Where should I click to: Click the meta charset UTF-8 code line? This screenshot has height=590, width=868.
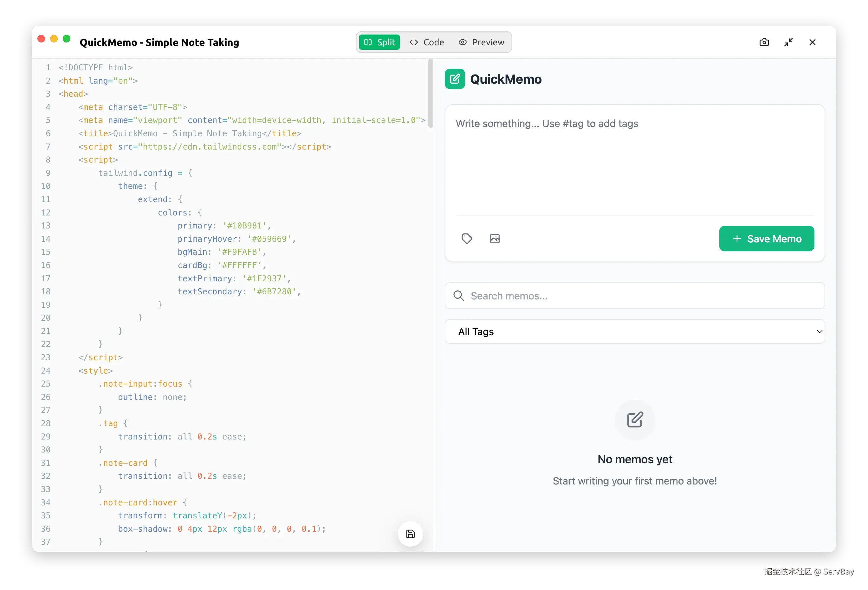point(133,107)
